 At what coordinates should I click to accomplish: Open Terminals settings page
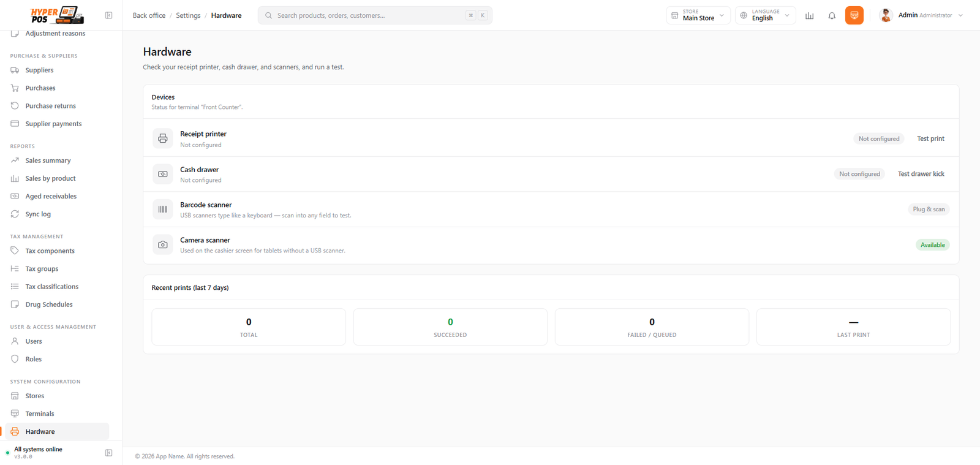pyautogui.click(x=57, y=414)
